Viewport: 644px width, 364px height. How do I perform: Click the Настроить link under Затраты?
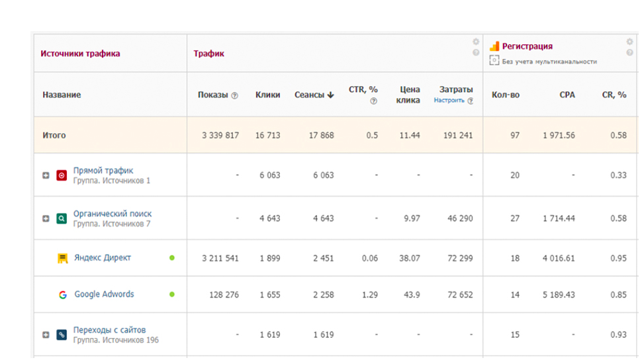tap(449, 101)
